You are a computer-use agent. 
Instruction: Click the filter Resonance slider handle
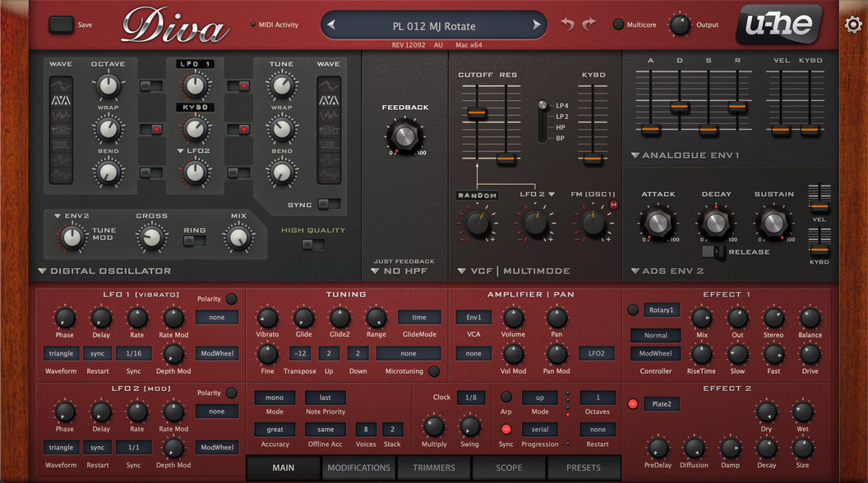(x=506, y=159)
